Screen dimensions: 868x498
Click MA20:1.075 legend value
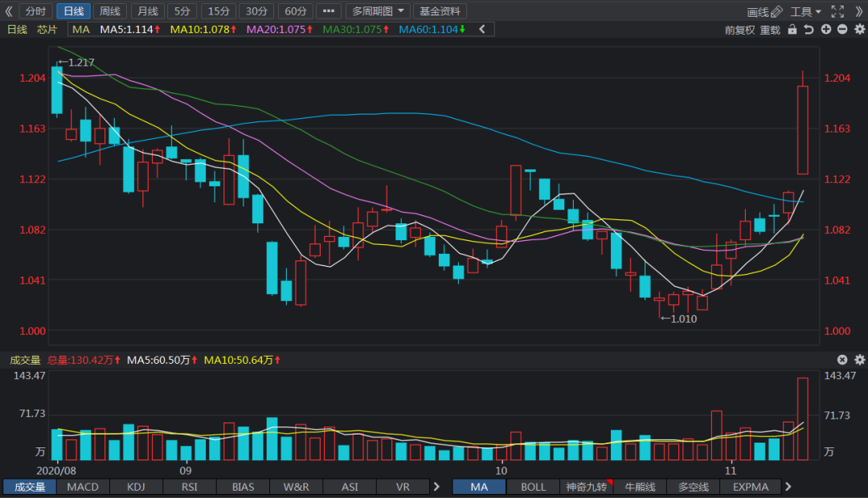(x=280, y=30)
